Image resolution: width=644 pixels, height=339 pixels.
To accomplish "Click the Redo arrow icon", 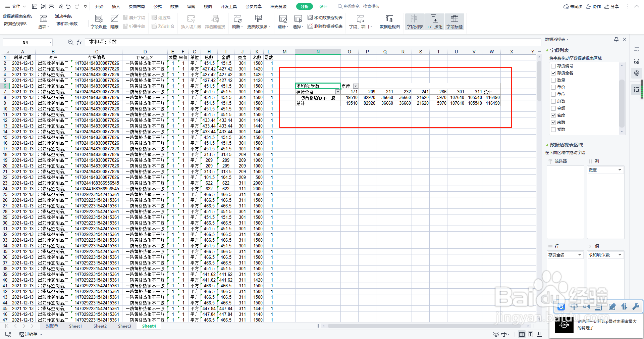I will [77, 6].
